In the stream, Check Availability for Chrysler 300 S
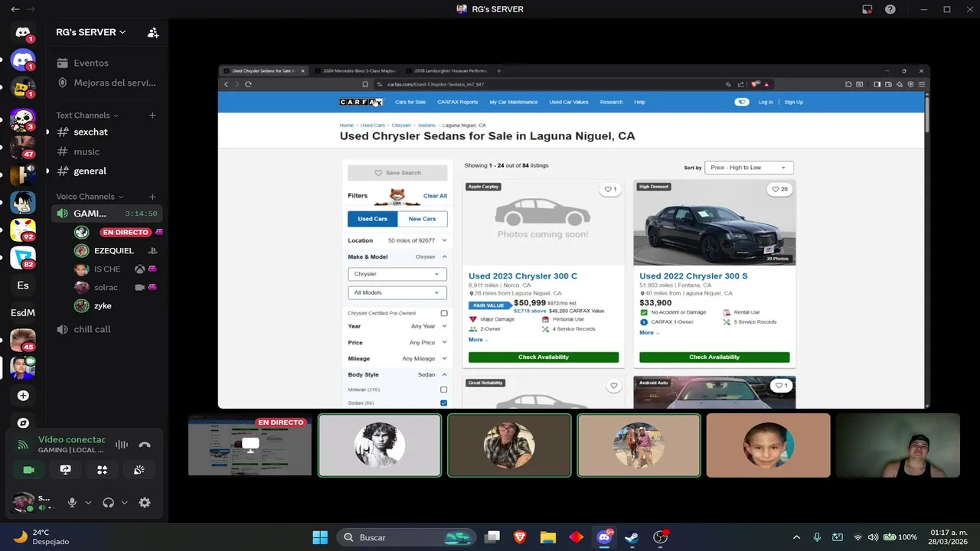Screen dimensions: 980x551 tap(714, 357)
